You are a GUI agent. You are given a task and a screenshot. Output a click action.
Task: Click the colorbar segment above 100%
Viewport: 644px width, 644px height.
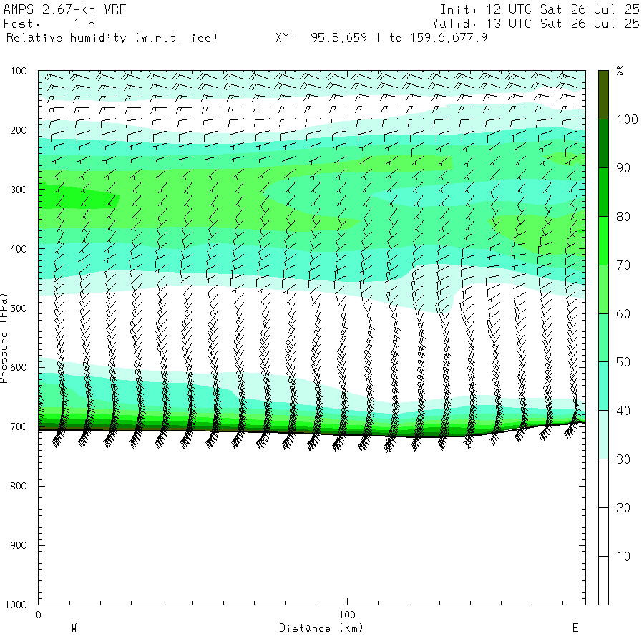point(603,95)
